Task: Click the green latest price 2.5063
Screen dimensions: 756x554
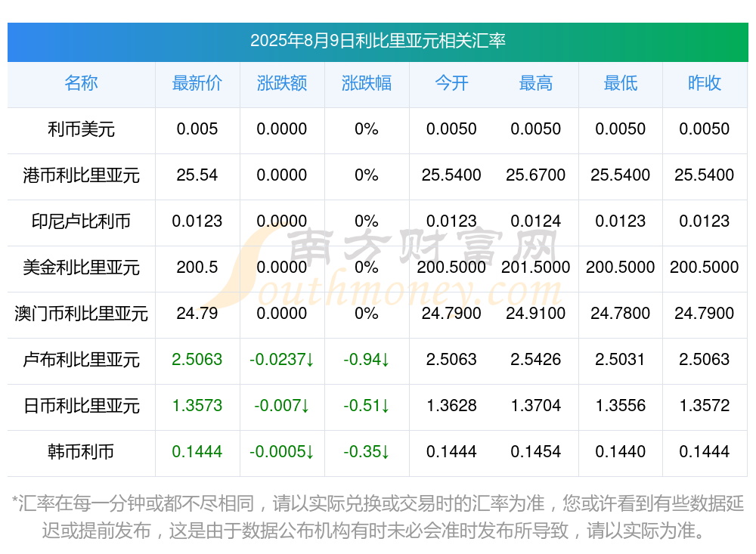Action: pos(197,360)
